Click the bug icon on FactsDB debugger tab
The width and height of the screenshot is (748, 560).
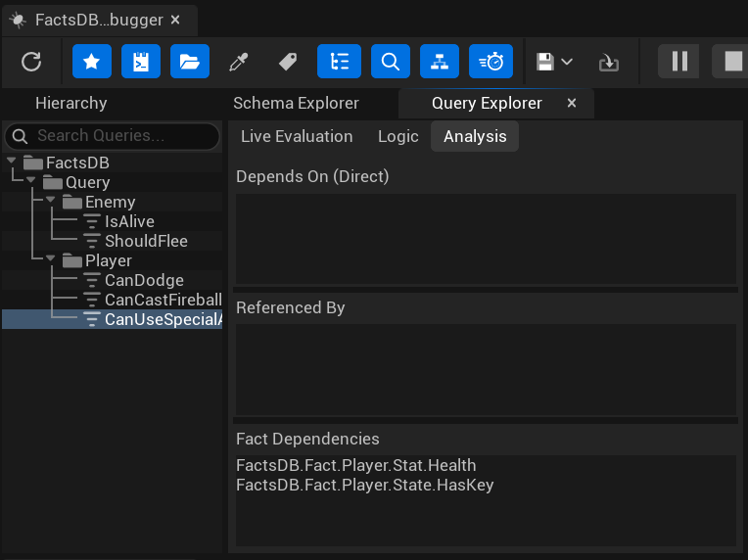coord(19,20)
